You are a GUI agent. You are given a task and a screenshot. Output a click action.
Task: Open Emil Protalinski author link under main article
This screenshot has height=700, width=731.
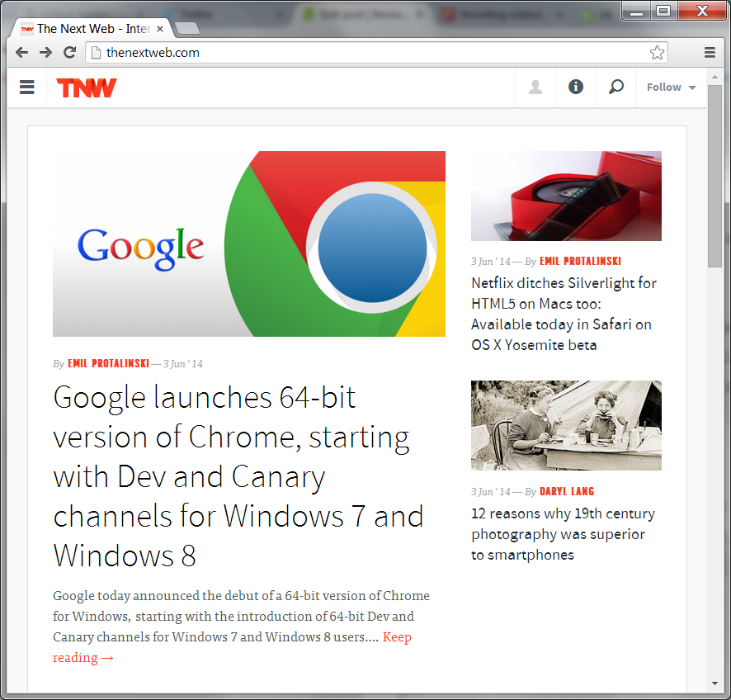[109, 363]
